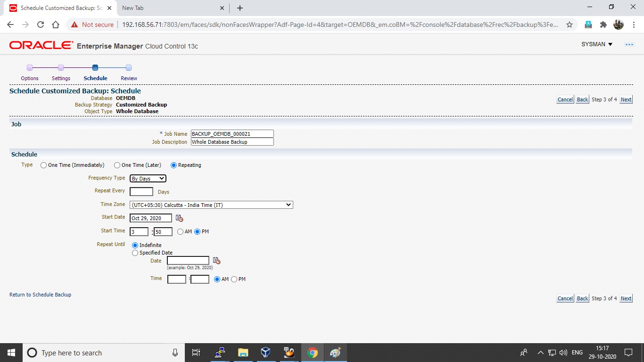Open the Frequency Type dropdown
The image size is (644, 362).
148,178
